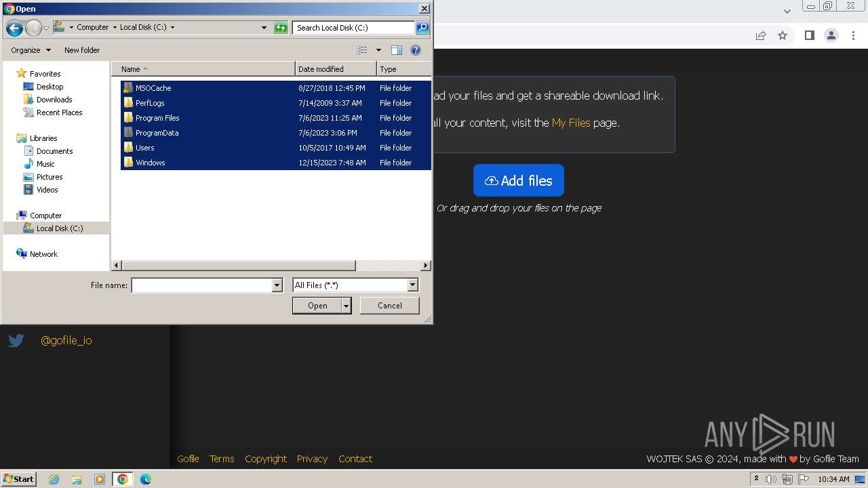The width and height of the screenshot is (868, 488).
Task: Open the change view icon
Action: (362, 50)
